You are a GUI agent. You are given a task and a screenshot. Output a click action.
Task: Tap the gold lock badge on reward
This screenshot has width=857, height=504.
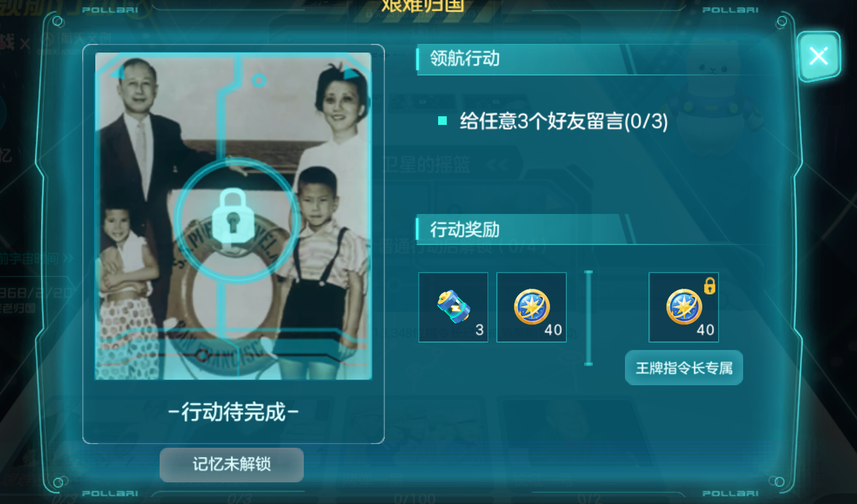(x=709, y=285)
